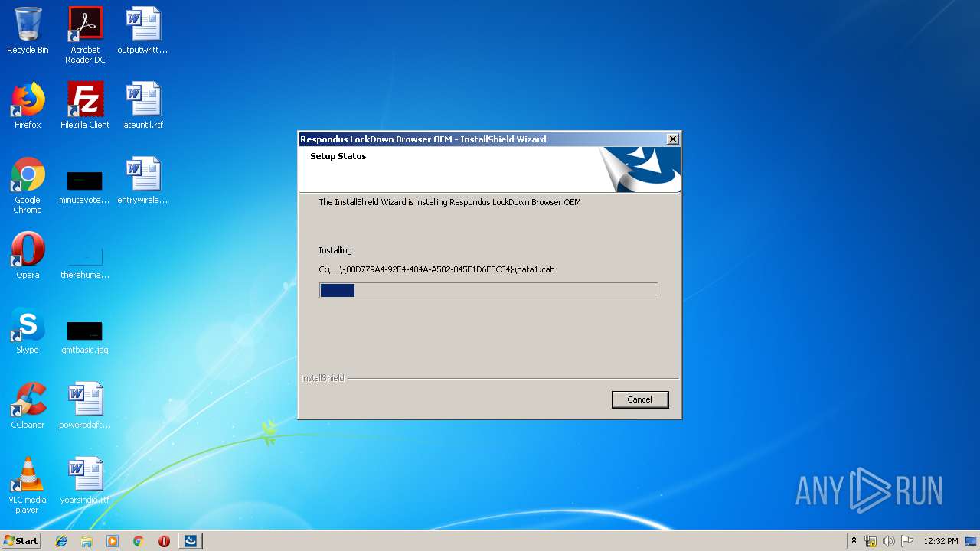The height and width of the screenshot is (551, 980).
Task: Select the VLC media player shortcut
Action: (x=28, y=485)
